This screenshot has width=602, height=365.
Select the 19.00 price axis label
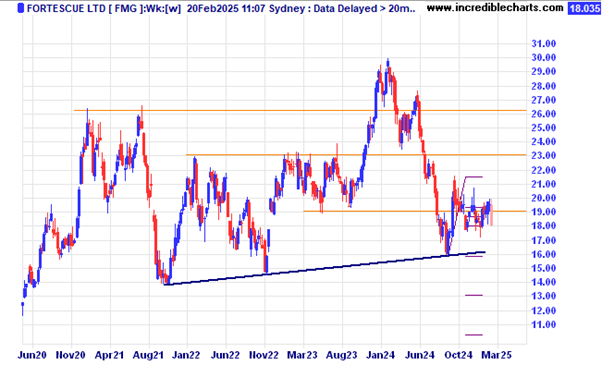pos(544,212)
